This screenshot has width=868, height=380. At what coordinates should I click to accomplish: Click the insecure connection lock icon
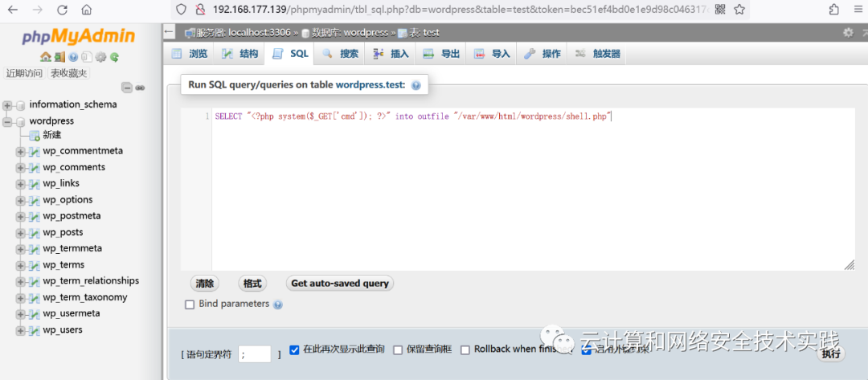pyautogui.click(x=200, y=9)
